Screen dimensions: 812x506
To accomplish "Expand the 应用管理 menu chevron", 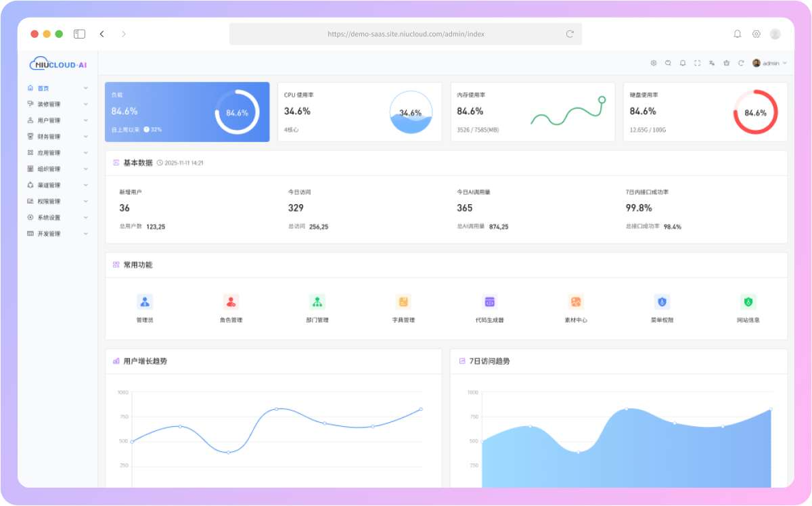I will coord(86,153).
